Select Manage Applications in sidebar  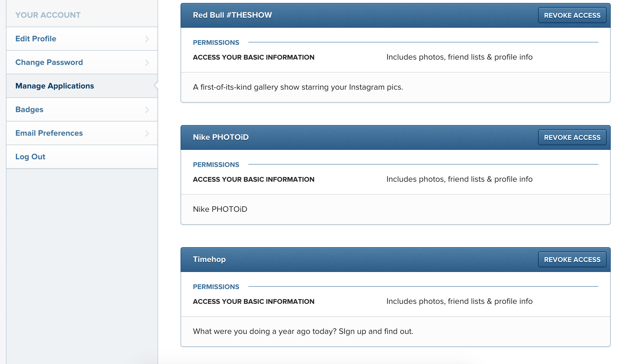point(81,86)
